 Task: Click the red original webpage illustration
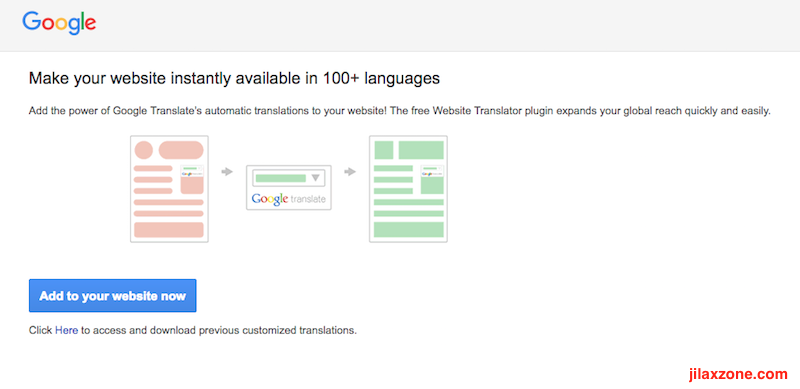(169, 189)
